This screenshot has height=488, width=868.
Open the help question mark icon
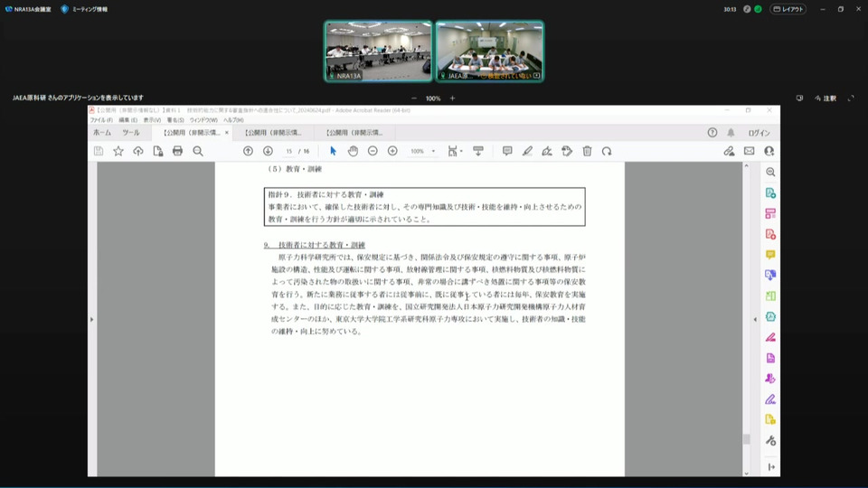[712, 133]
